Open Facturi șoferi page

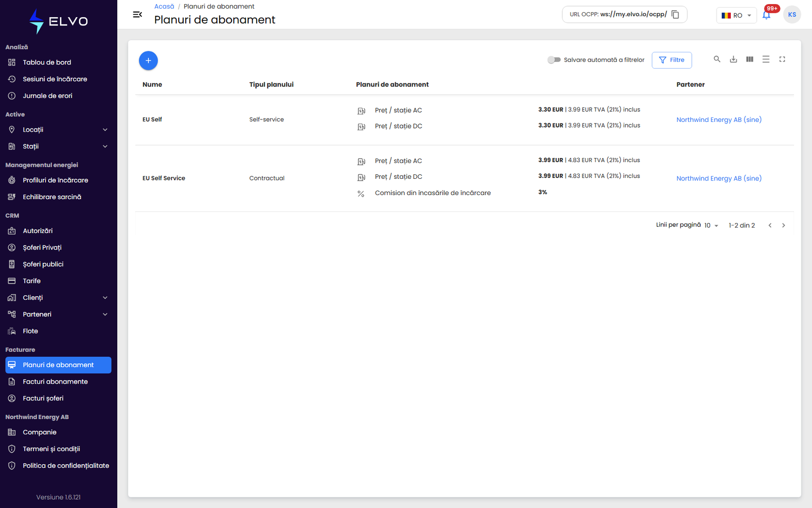coord(58,398)
